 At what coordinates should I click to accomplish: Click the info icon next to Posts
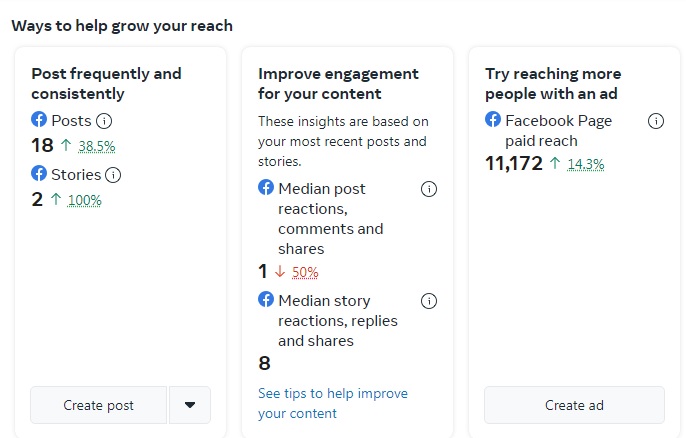tap(104, 121)
